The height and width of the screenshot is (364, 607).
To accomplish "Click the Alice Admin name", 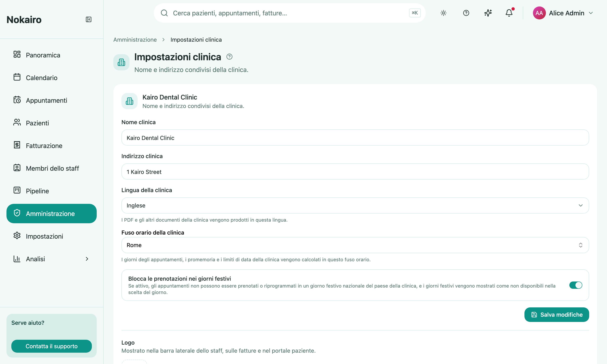I will tap(567, 13).
